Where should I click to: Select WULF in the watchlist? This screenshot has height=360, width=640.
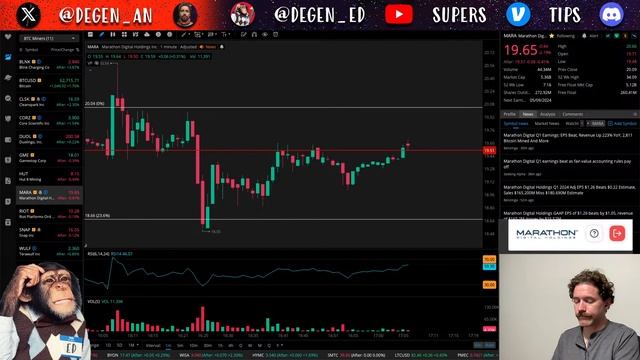coord(49,251)
